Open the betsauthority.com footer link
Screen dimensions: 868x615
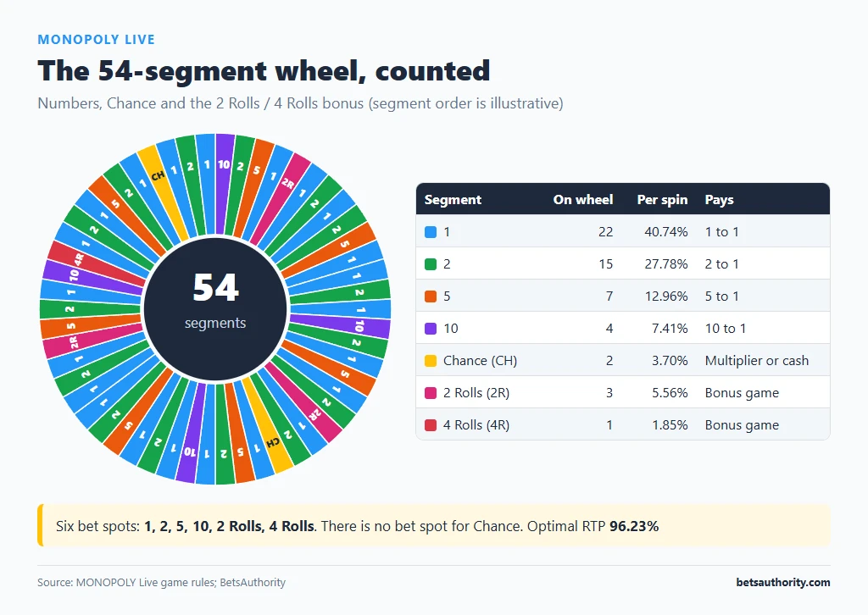[x=782, y=582]
